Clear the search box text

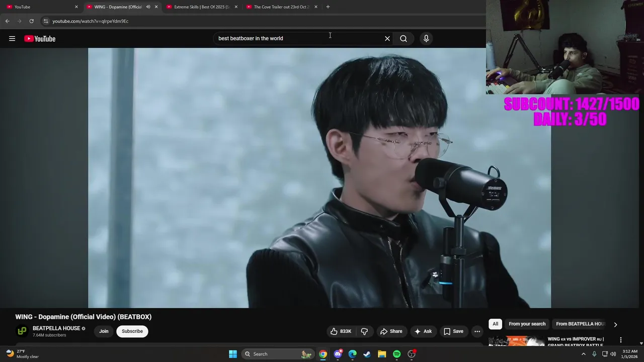click(x=387, y=38)
